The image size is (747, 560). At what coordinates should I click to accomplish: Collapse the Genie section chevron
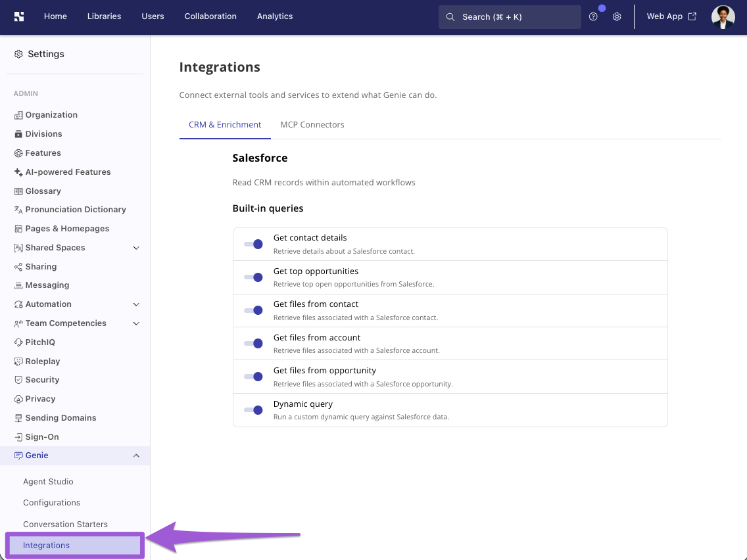tap(136, 455)
